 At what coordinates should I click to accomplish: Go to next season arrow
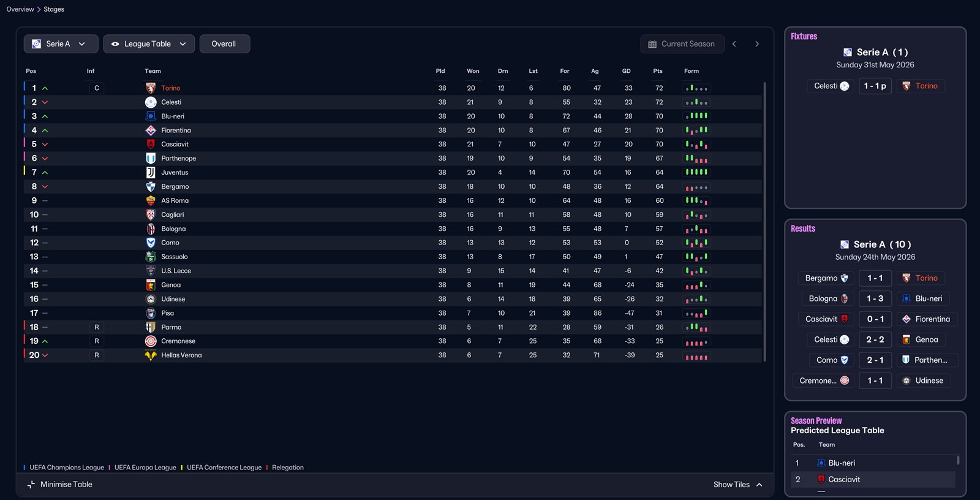tap(757, 44)
